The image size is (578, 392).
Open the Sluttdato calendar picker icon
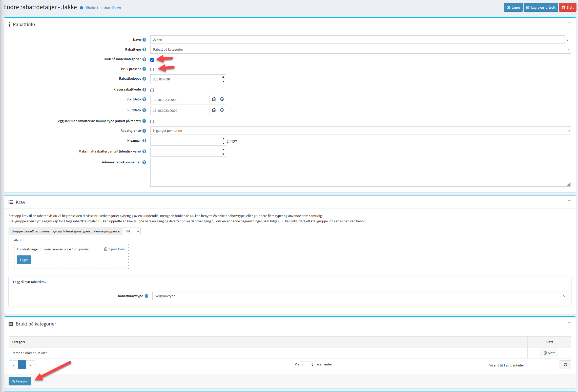(x=214, y=110)
